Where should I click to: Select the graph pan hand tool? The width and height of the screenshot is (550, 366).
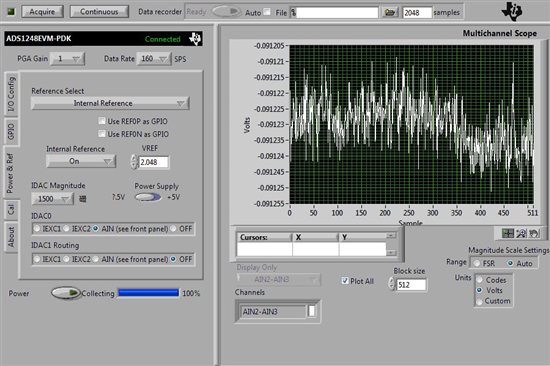[534, 233]
